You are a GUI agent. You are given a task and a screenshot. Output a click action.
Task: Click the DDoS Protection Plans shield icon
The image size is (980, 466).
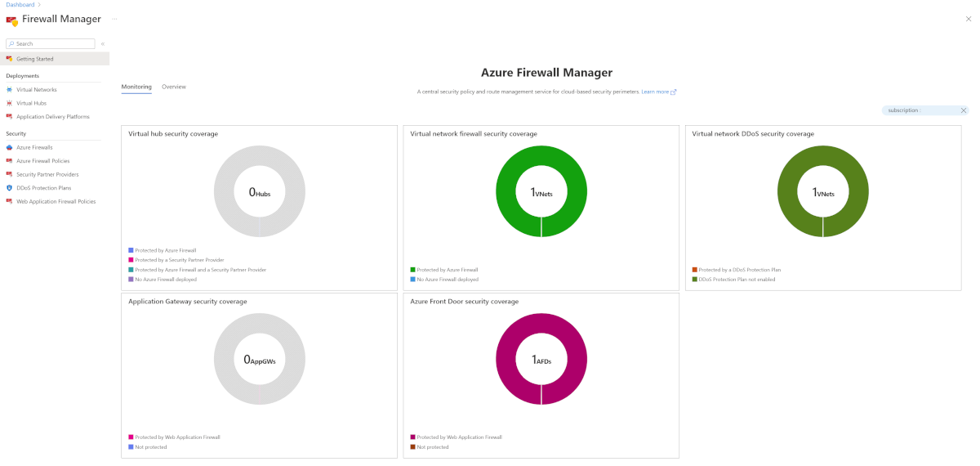point(10,188)
